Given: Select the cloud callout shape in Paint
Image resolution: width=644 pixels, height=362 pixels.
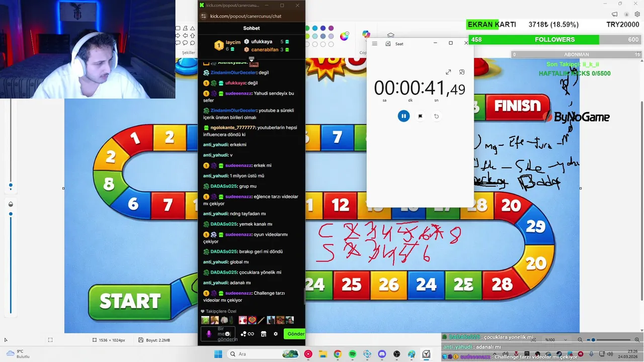Looking at the screenshot, I should tap(192, 43).
